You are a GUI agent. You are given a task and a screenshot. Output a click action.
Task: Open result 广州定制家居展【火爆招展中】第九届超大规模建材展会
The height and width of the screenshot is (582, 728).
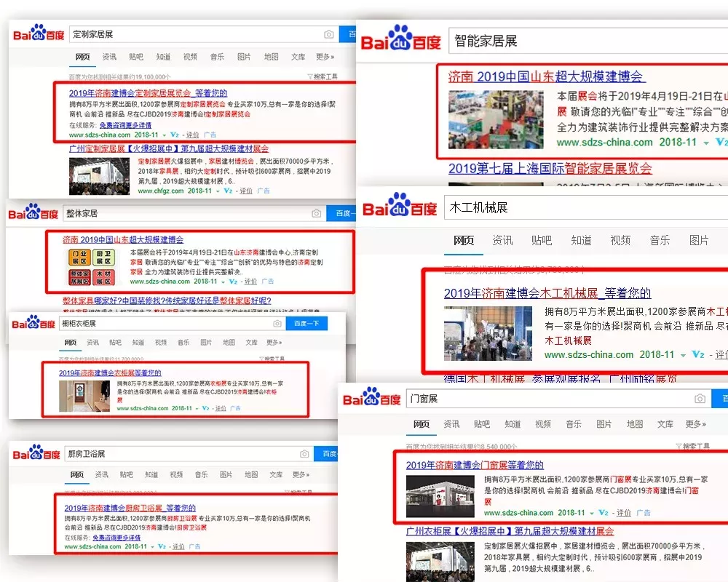169,148
